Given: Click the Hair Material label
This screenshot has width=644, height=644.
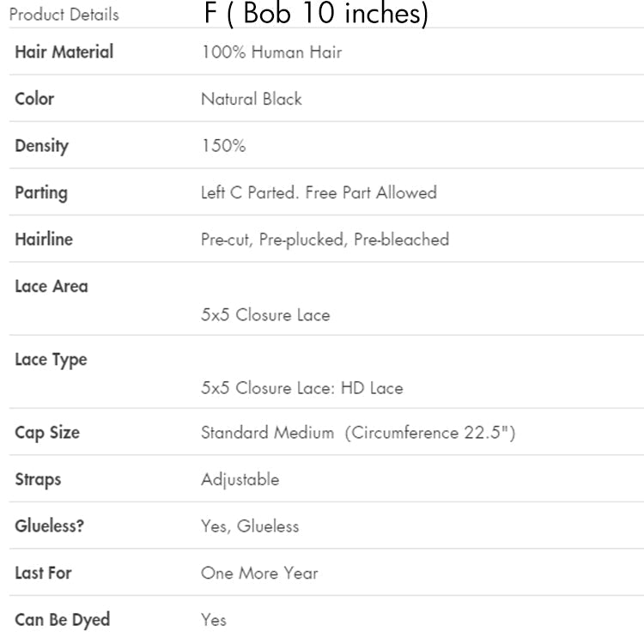Looking at the screenshot, I should click(64, 52).
